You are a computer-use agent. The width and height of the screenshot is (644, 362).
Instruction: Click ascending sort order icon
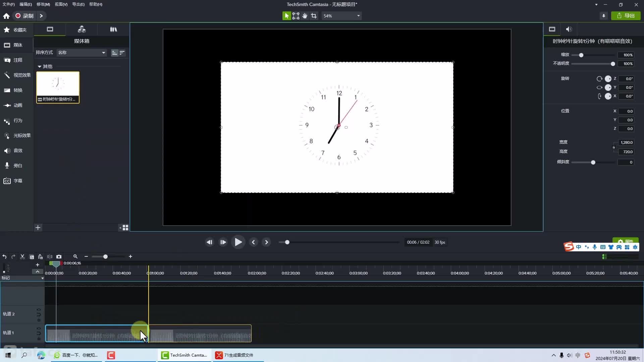coord(114,53)
